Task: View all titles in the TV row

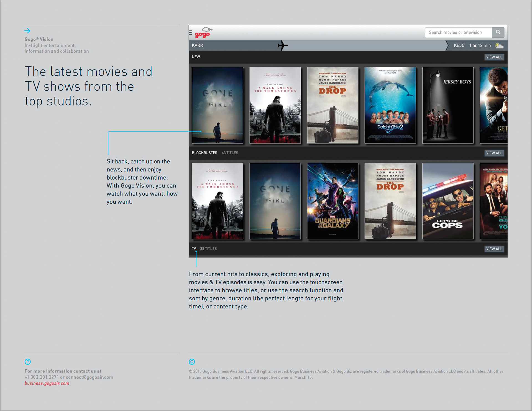Action: (494, 249)
